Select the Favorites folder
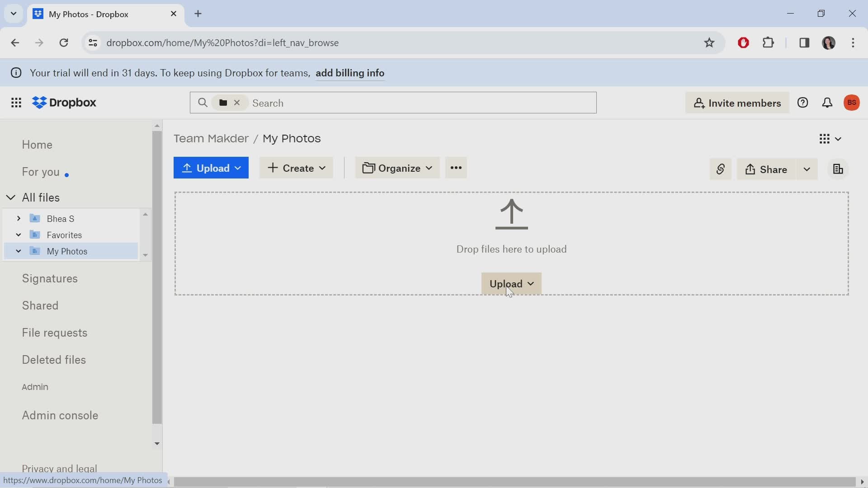Screen dimensions: 868x488 64,235
